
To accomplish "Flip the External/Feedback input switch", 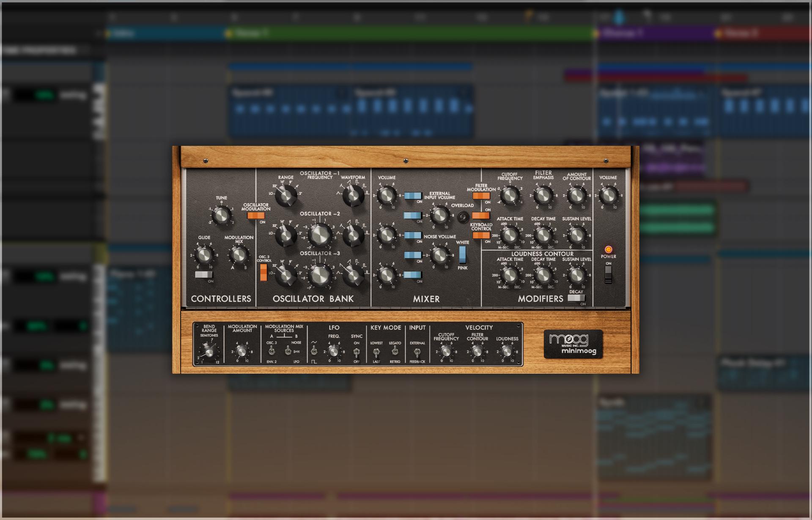I will [417, 352].
